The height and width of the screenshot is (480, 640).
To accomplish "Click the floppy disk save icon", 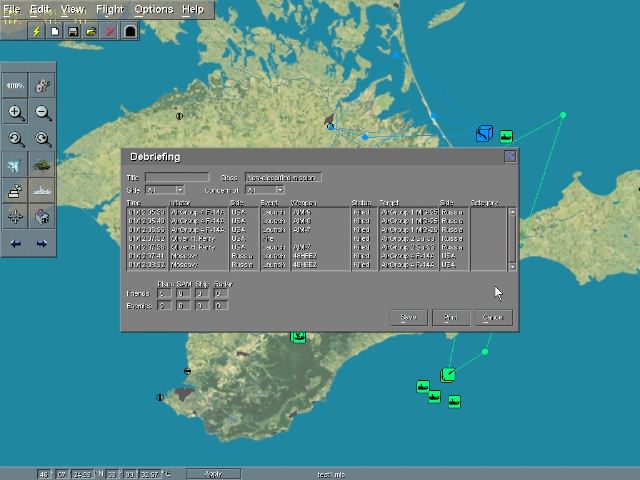I will 73,31.
